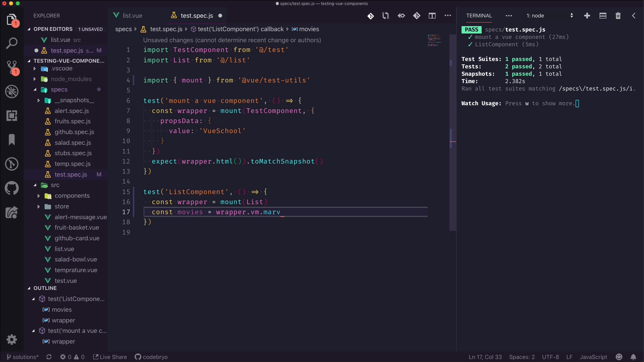The image size is (644, 362).
Task: Split the terminal pane
Action: click(x=603, y=16)
